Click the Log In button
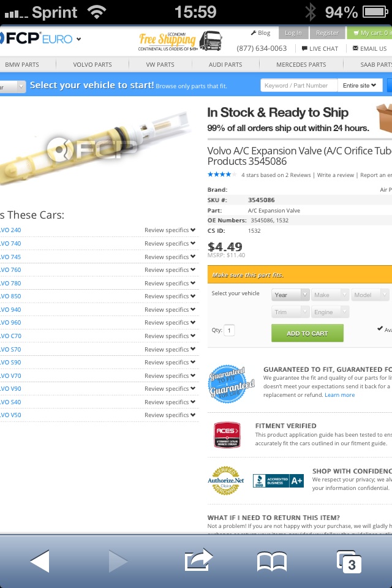392x588 pixels. click(293, 32)
